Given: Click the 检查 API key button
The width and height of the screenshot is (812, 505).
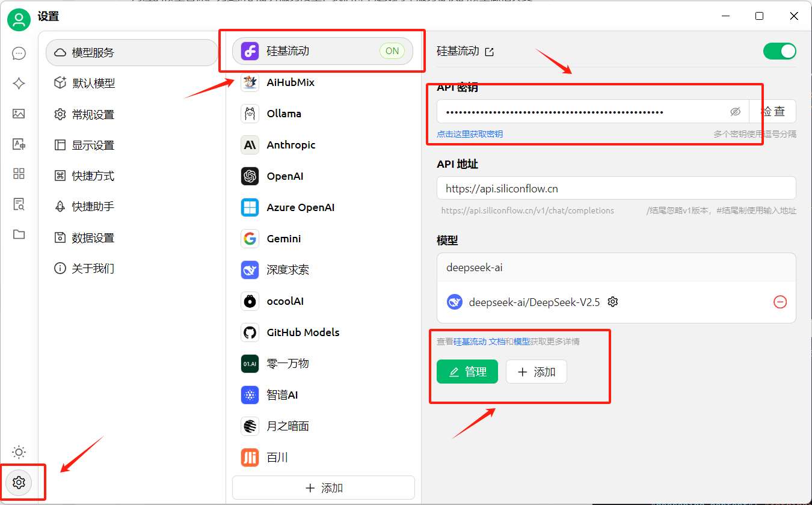Looking at the screenshot, I should click(x=773, y=112).
